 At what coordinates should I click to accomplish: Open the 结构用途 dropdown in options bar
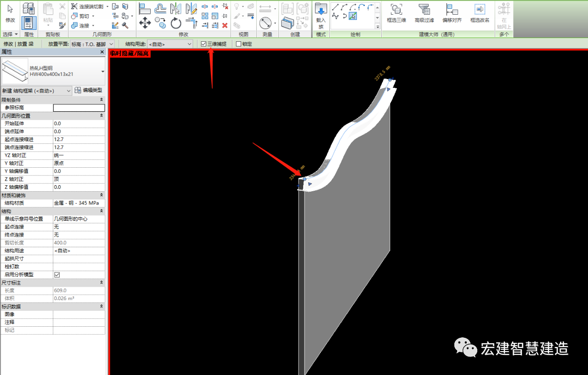[x=170, y=44]
